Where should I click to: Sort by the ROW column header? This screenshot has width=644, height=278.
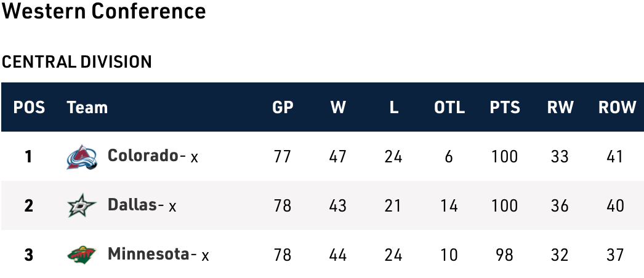(617, 108)
